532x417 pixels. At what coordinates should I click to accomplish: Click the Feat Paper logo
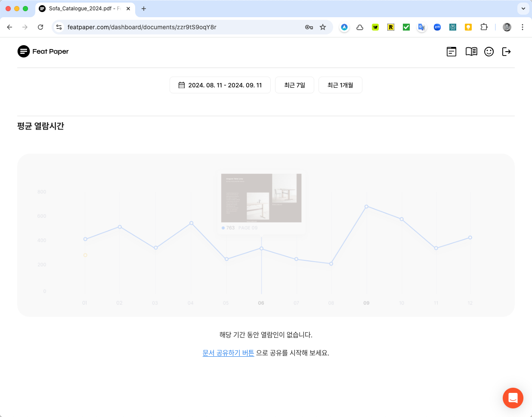coord(43,51)
